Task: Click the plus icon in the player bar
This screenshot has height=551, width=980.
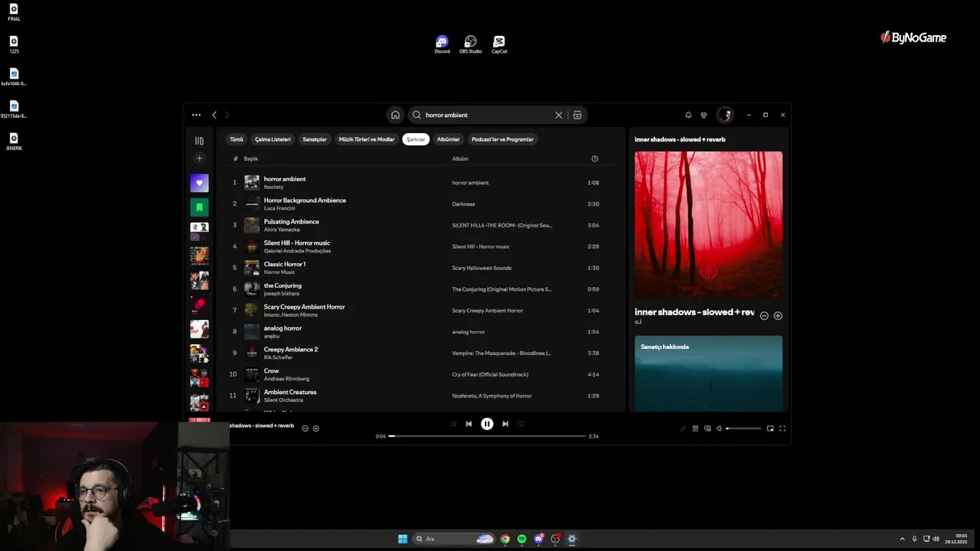Action: coord(315,429)
